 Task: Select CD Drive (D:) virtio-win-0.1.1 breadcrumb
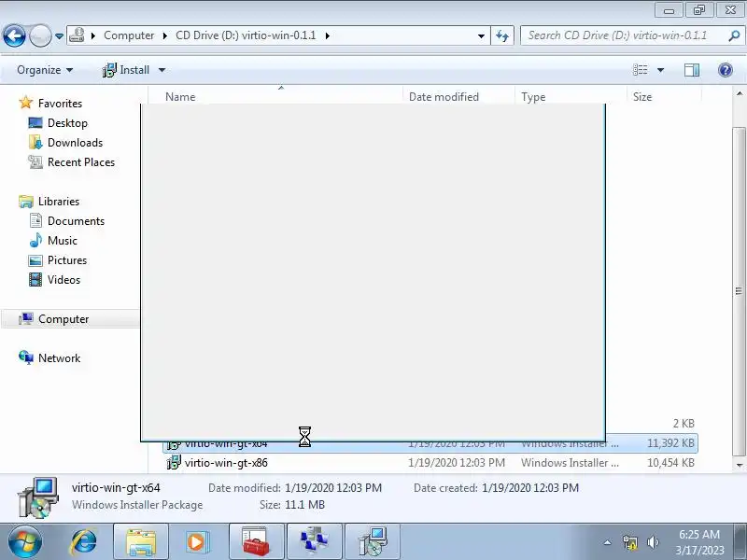pos(246,35)
